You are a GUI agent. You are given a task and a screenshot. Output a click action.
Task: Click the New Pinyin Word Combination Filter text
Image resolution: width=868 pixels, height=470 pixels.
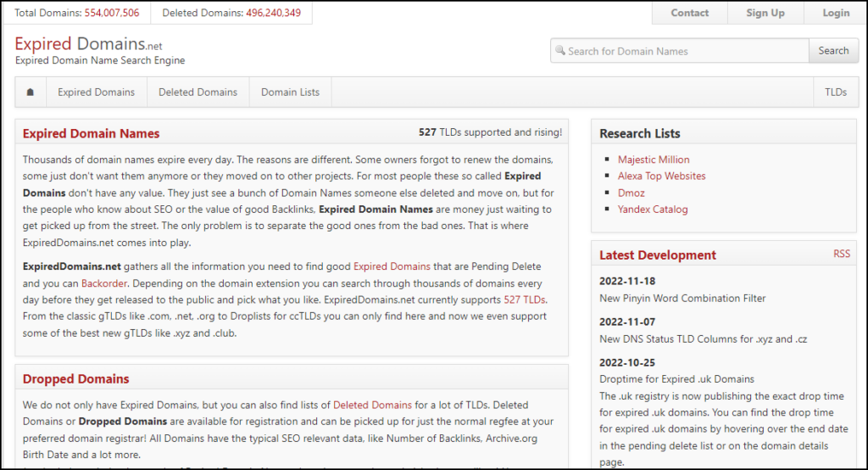click(682, 298)
